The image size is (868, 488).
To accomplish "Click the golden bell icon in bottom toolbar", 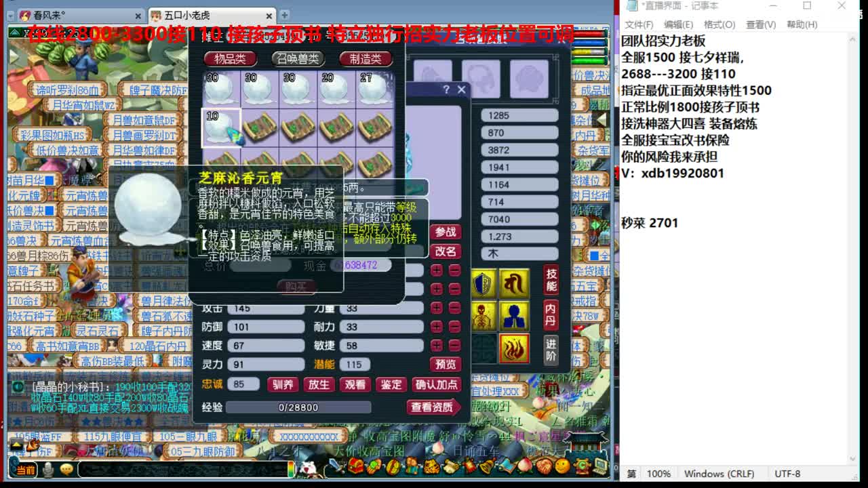I will 488,466.
